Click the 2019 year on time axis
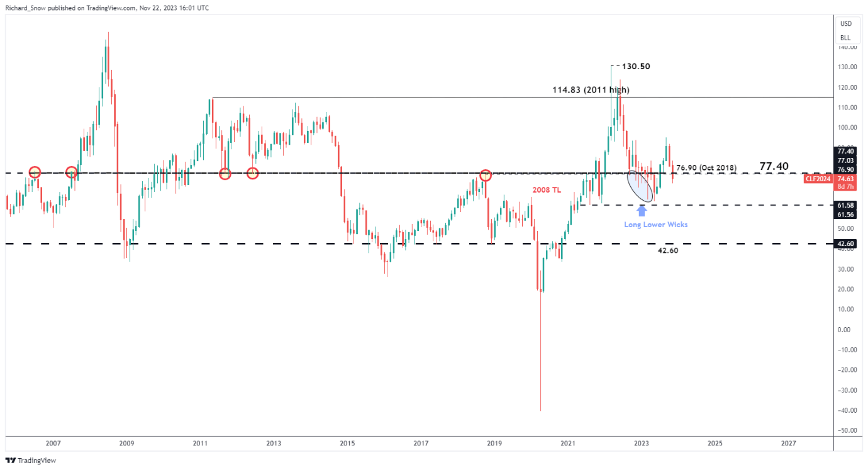 (x=494, y=444)
